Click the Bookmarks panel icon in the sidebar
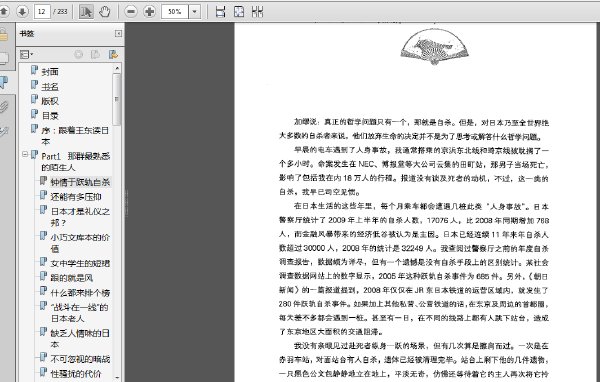Screen dimensions: 600x382 pyautogui.click(x=4, y=82)
